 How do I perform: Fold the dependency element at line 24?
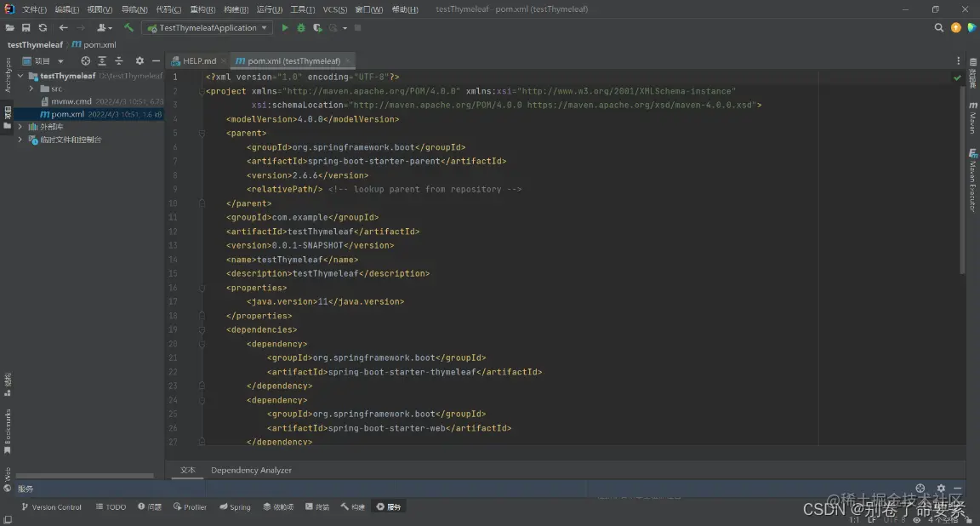click(x=202, y=400)
